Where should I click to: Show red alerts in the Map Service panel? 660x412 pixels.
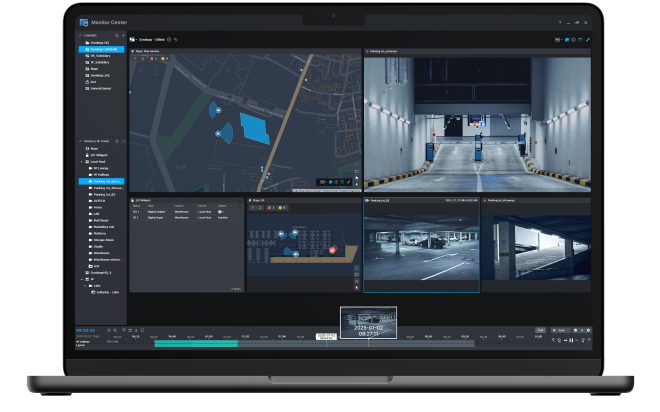154,58
